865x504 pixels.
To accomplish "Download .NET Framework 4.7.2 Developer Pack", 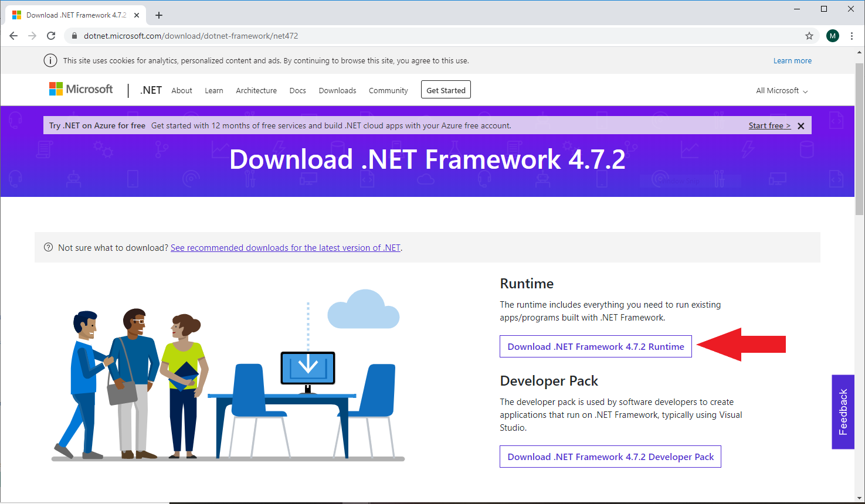I will pyautogui.click(x=610, y=457).
